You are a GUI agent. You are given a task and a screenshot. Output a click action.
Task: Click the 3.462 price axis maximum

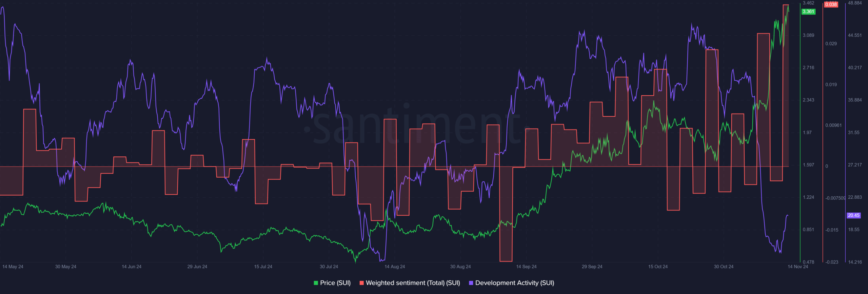(808, 3)
